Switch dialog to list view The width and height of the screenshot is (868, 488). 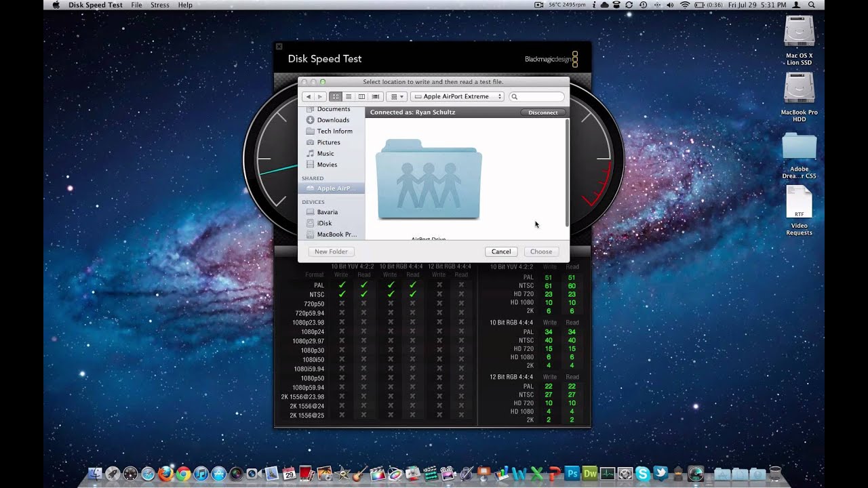coord(349,96)
